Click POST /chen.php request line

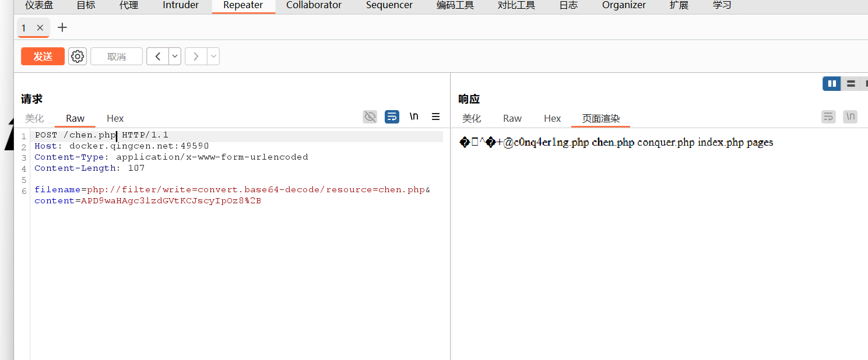click(101, 135)
